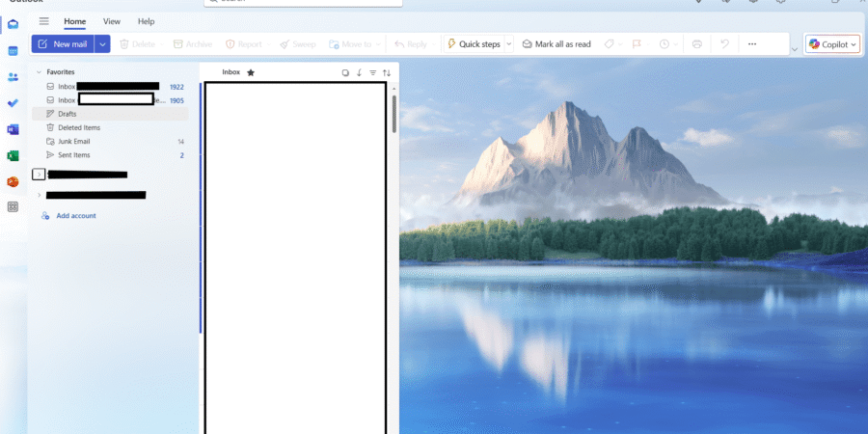The width and height of the screenshot is (868, 434).
Task: Click the message list vertical scrollbar thumb
Action: (x=394, y=114)
